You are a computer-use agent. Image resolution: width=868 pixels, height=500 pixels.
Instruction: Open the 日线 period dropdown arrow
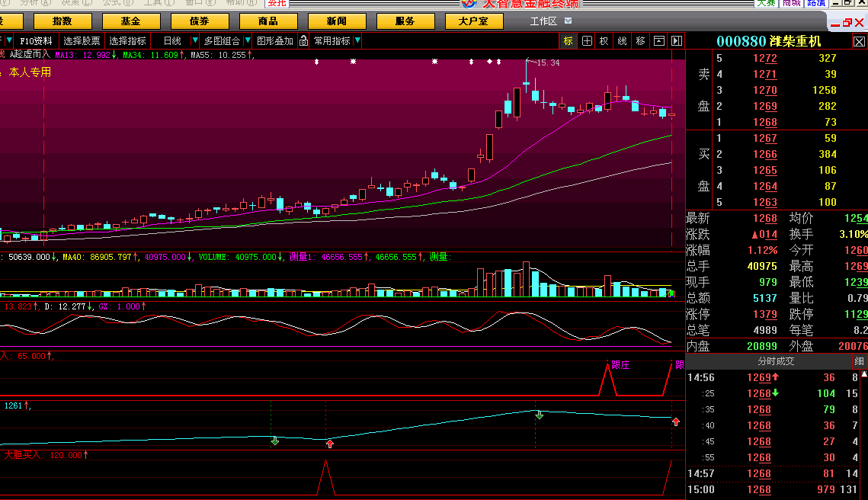[195, 41]
